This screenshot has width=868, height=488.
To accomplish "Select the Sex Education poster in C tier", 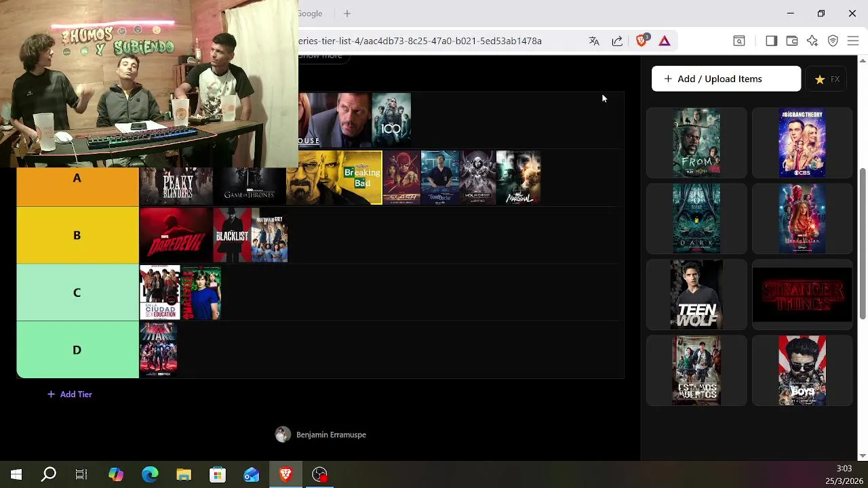I will click(x=160, y=293).
